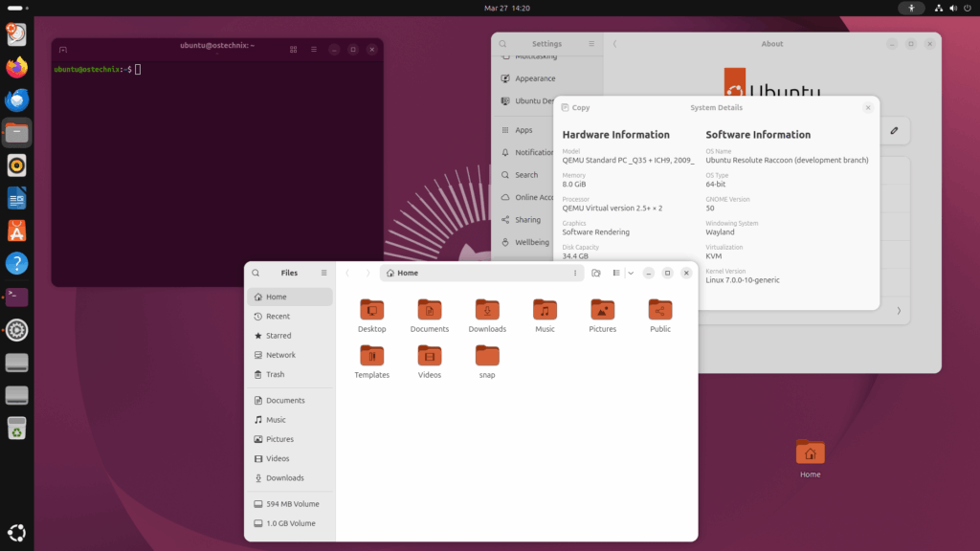This screenshot has width=980, height=551.
Task: Expand the row chevron in the About panel
Action: [x=899, y=311]
